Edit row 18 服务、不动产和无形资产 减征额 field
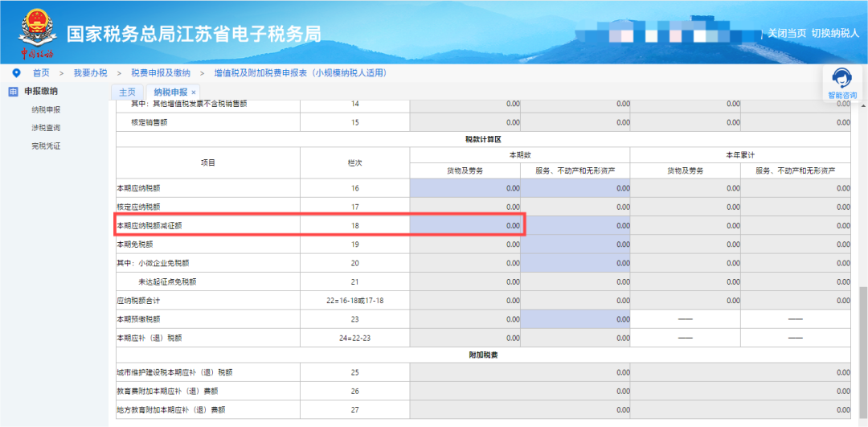Screen dimensions: 868x427 (x=575, y=225)
